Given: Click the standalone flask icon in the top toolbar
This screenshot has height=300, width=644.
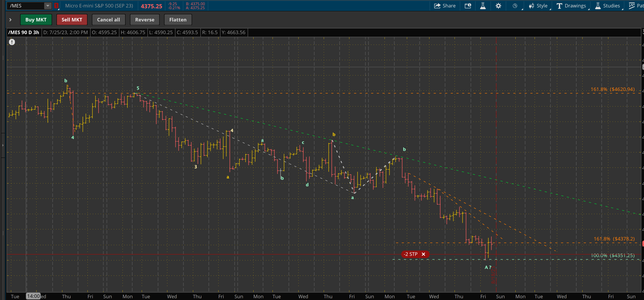Looking at the screenshot, I should pyautogui.click(x=483, y=6).
